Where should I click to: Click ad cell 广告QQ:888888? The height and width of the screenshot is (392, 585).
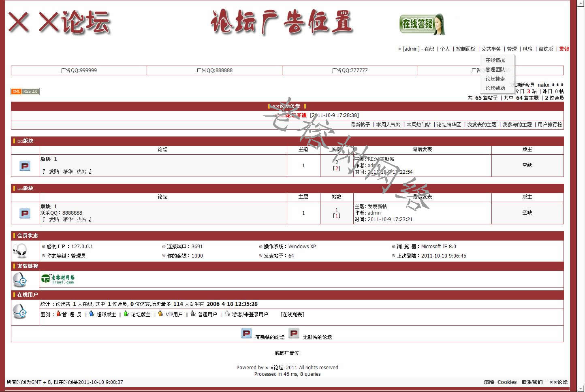pyautogui.click(x=214, y=70)
